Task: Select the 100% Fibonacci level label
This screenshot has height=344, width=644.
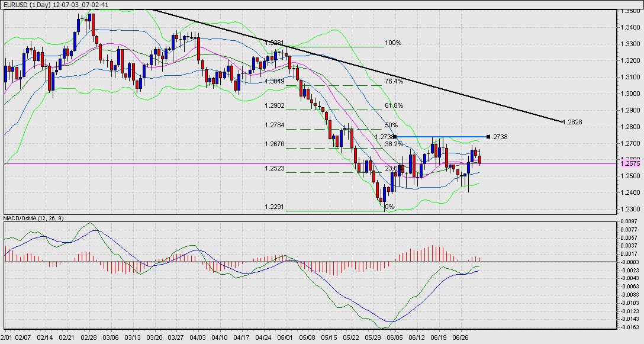Action: coord(393,43)
